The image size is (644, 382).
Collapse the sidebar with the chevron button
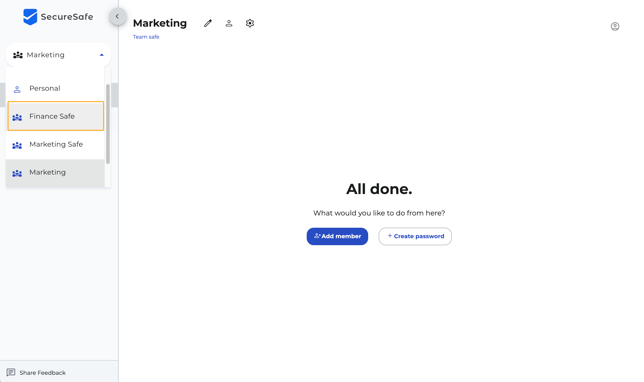click(117, 16)
